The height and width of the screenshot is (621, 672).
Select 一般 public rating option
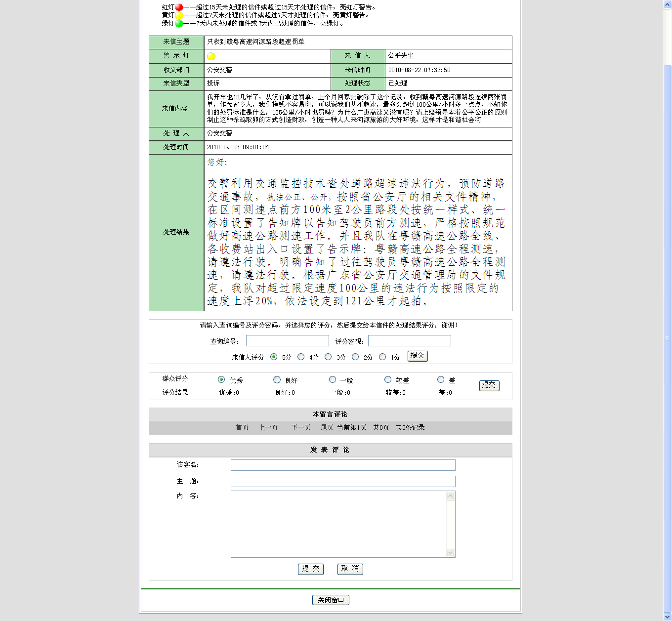point(333,380)
